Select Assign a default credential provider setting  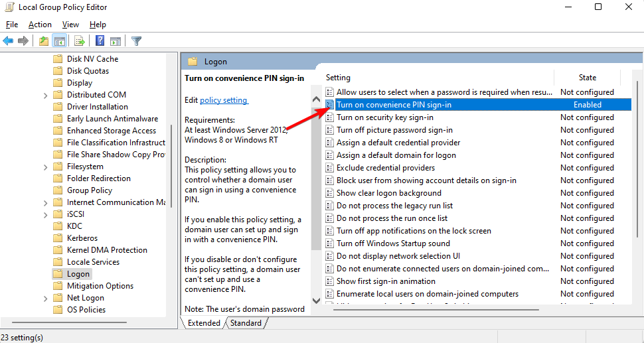pos(398,143)
